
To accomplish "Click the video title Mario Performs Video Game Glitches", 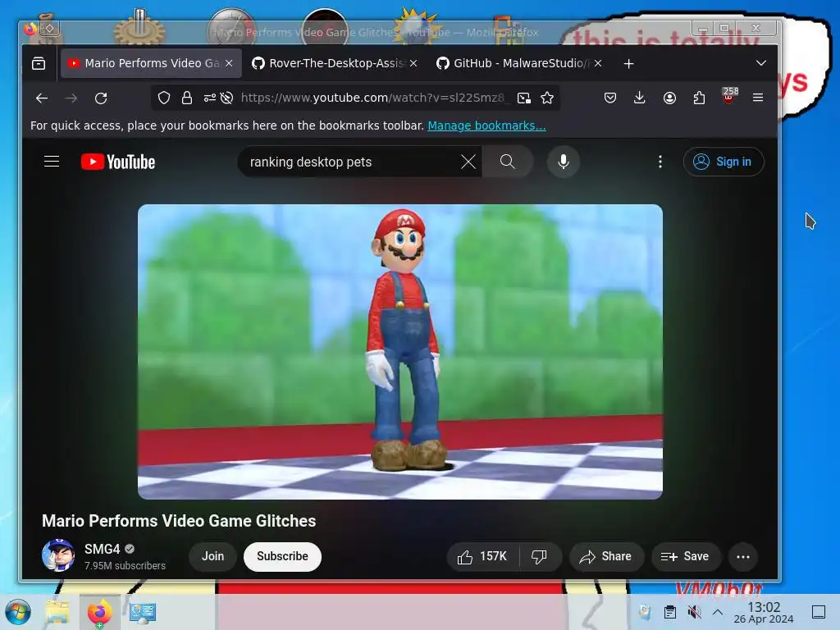I will click(x=179, y=521).
